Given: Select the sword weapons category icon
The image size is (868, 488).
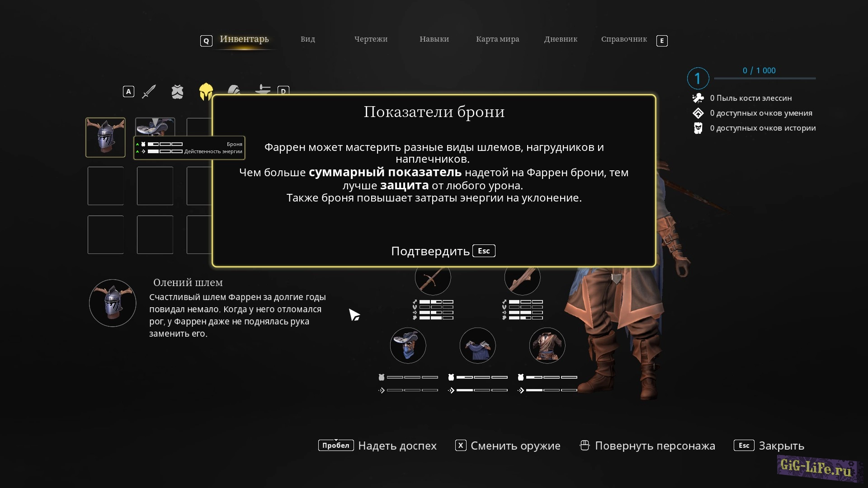Looking at the screenshot, I should point(149,92).
